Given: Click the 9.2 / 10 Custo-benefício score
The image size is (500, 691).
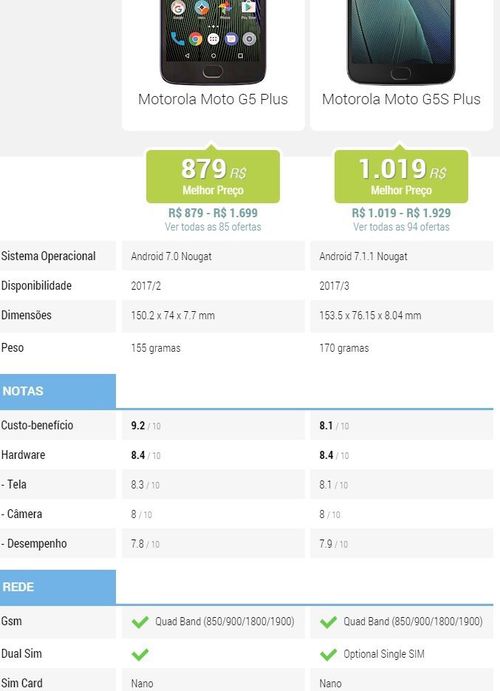Looking at the screenshot, I should click(146, 426).
